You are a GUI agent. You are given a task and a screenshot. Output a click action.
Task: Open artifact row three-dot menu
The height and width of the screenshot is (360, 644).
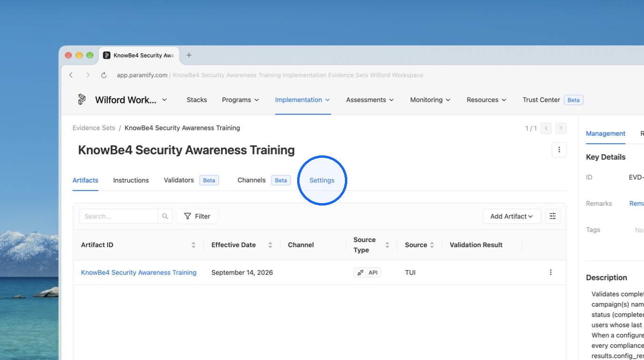tap(551, 272)
